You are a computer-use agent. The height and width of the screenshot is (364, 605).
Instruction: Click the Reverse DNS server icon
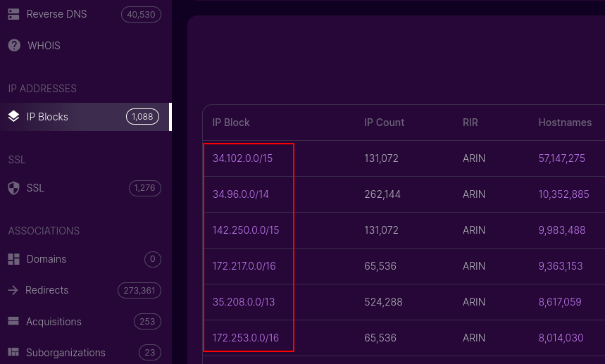(14, 14)
